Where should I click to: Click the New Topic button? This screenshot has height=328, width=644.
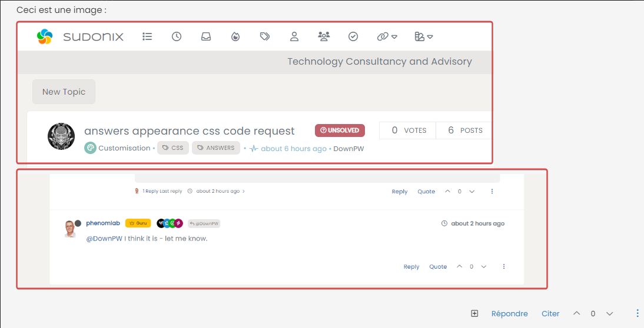[x=64, y=92]
